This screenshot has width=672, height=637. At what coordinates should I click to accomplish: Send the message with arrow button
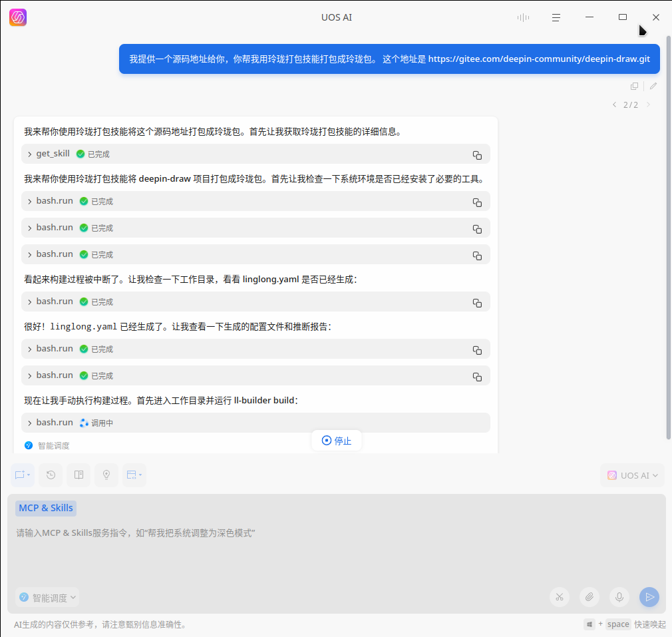(x=649, y=597)
